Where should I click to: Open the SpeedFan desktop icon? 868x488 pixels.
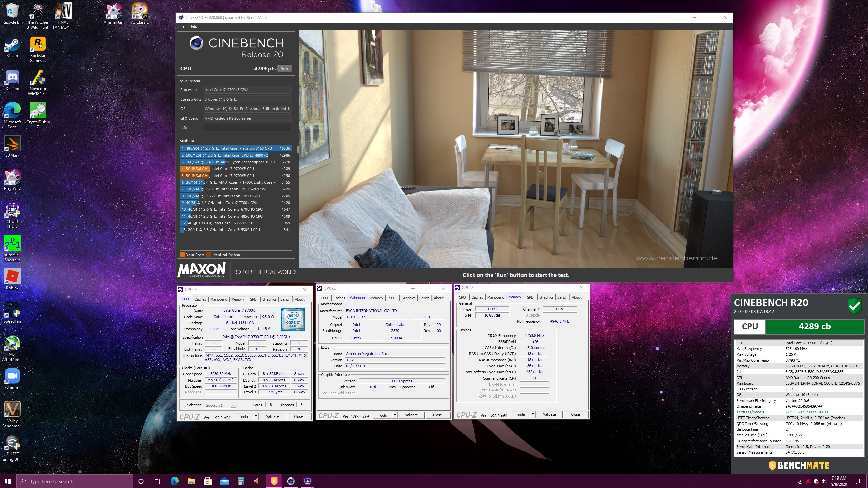(12, 312)
